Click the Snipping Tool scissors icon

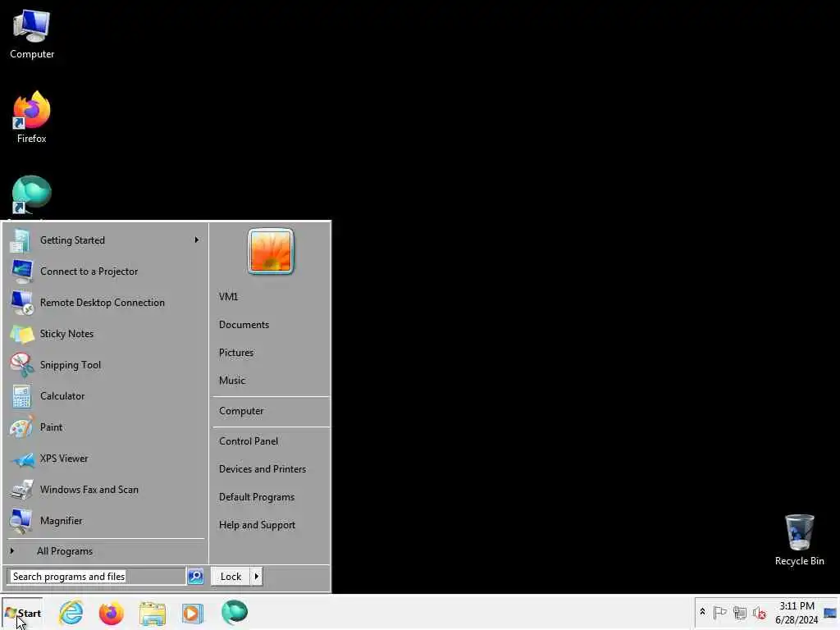[21, 365]
